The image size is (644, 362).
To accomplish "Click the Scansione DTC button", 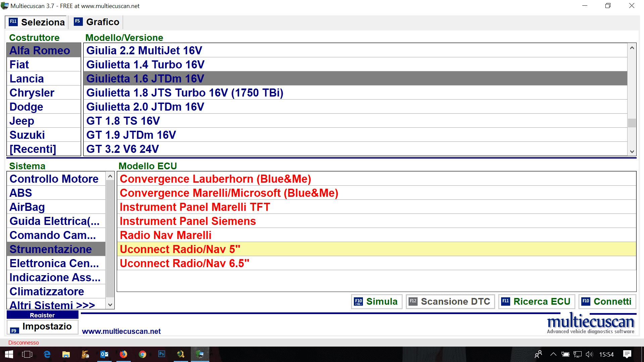I will 450,302.
